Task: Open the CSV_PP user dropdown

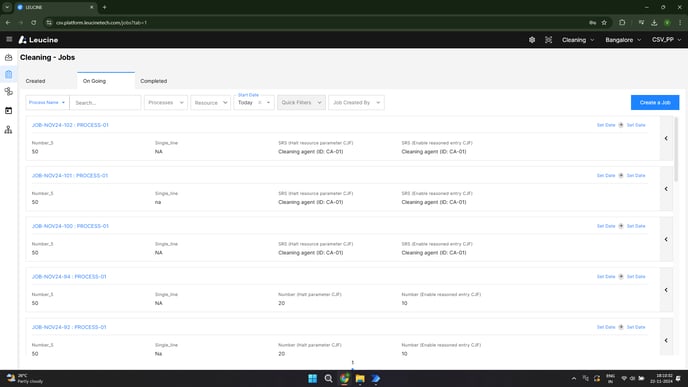Action: [x=666, y=40]
